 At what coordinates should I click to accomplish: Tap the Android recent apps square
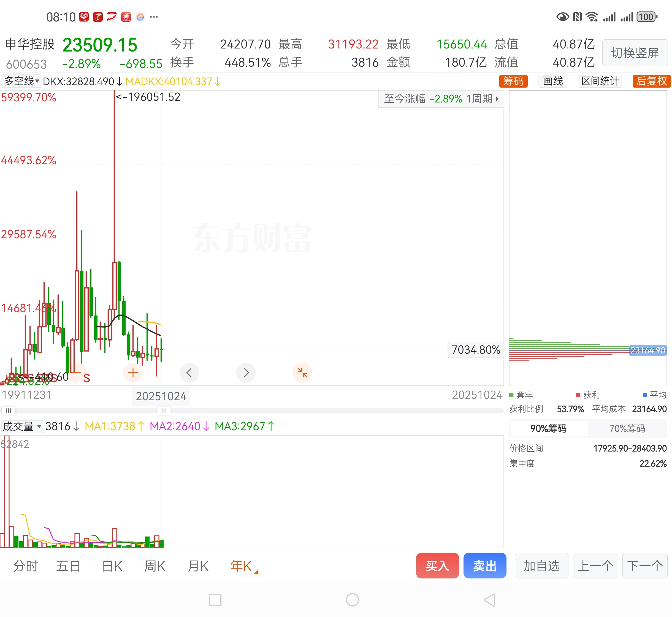point(215,600)
